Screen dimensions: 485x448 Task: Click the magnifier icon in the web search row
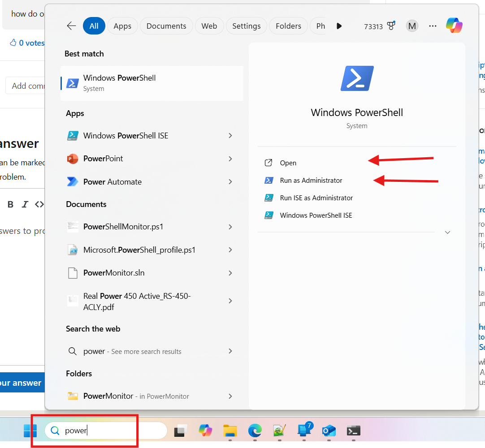72,351
